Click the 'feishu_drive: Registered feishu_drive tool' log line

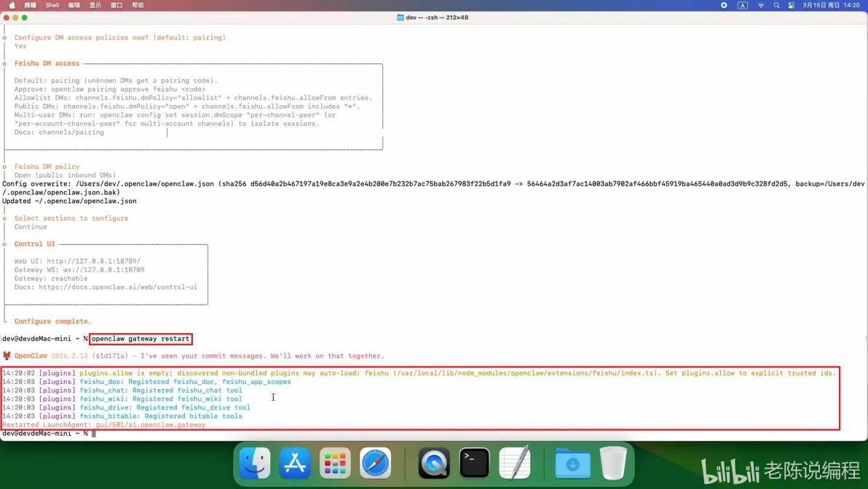click(x=126, y=407)
